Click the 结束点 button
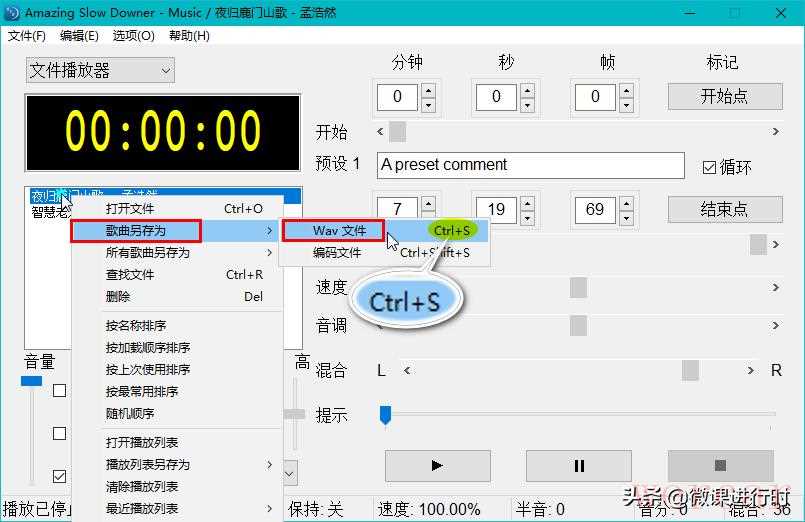 point(724,210)
